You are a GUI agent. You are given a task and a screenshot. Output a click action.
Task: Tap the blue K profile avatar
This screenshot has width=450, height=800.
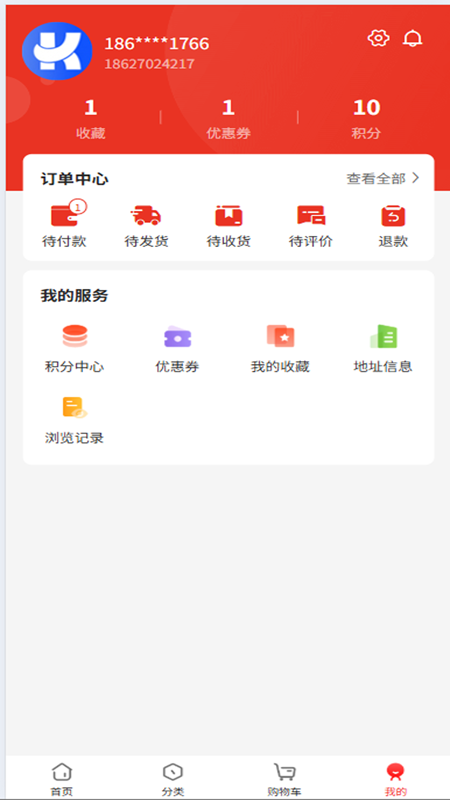[57, 51]
